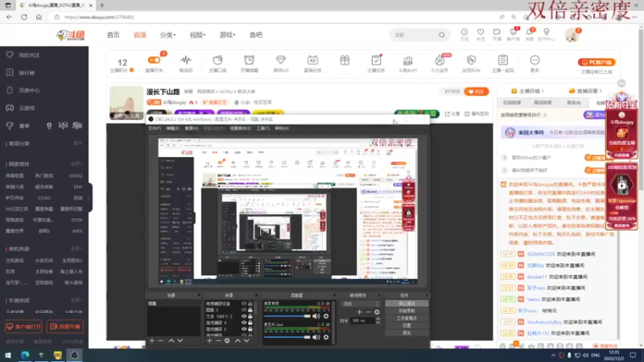Toggle visibility eye of 图像 2 source
The width and height of the screenshot is (644, 362).
coord(244,310)
